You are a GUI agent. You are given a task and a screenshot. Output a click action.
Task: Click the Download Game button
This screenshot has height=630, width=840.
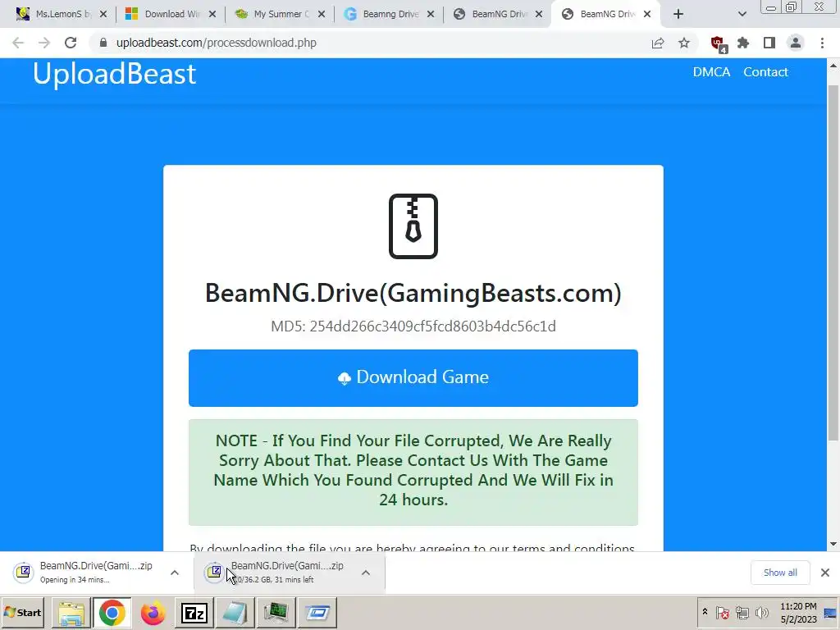pos(413,377)
